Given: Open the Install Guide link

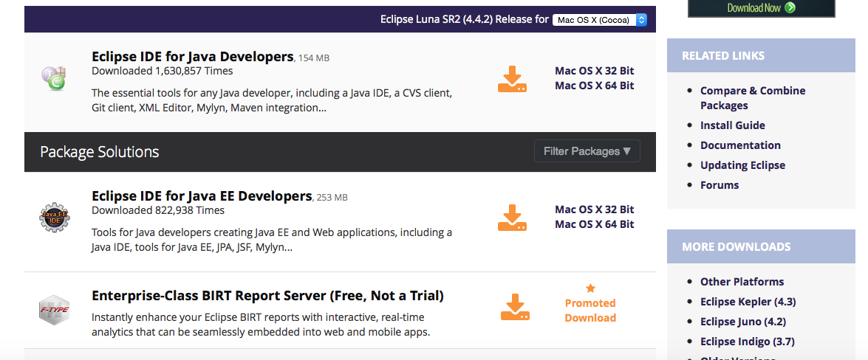Looking at the screenshot, I should click(x=732, y=125).
